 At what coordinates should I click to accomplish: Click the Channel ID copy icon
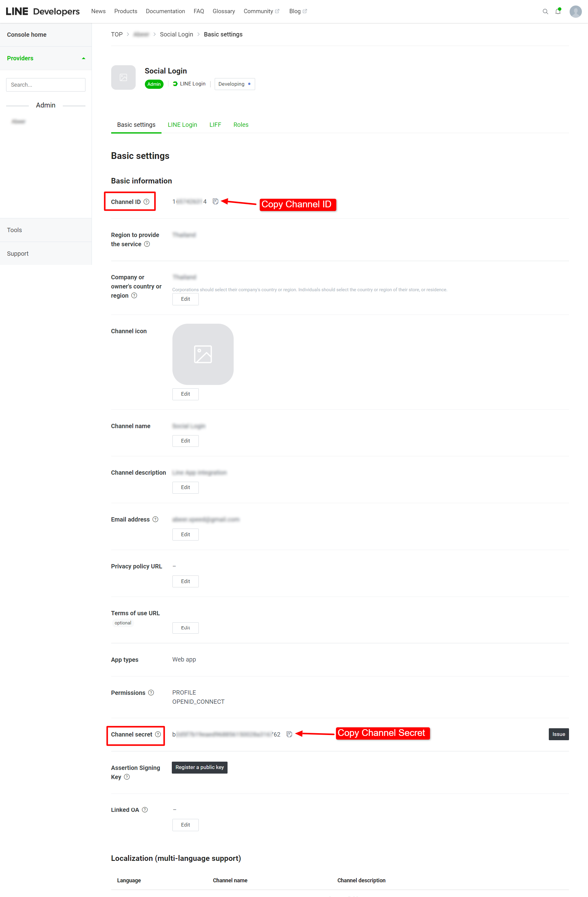215,202
